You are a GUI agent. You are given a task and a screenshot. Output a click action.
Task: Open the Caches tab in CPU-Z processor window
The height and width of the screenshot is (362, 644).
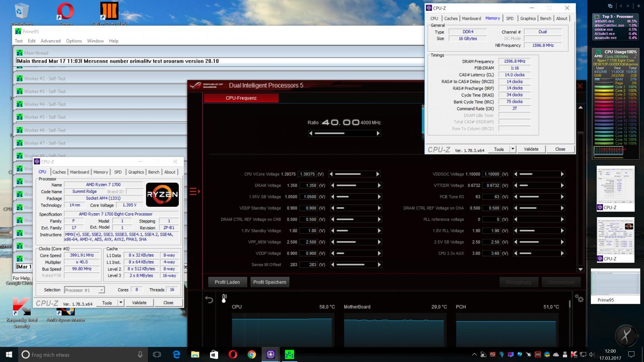[x=59, y=172]
